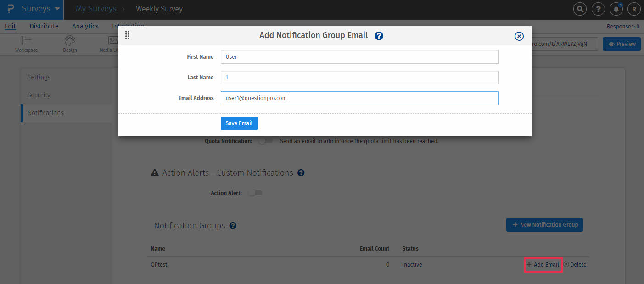
Task: Delete the QPtest notification group
Action: (575, 264)
